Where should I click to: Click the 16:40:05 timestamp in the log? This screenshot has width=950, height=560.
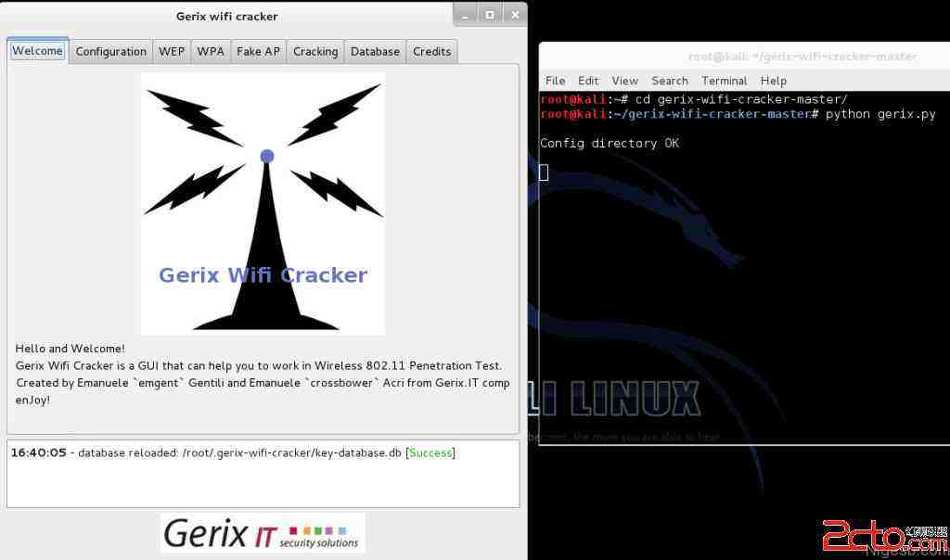tap(38, 452)
